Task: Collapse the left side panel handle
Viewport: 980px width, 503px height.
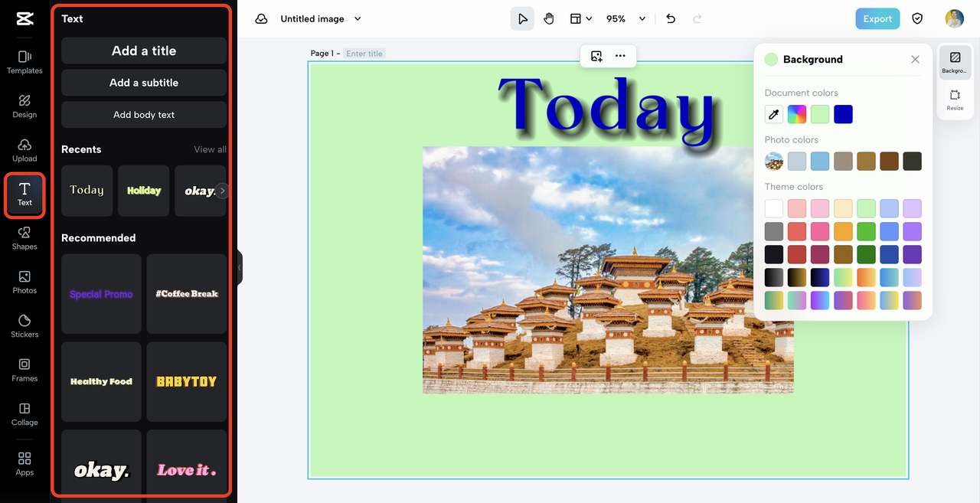Action: (x=240, y=267)
